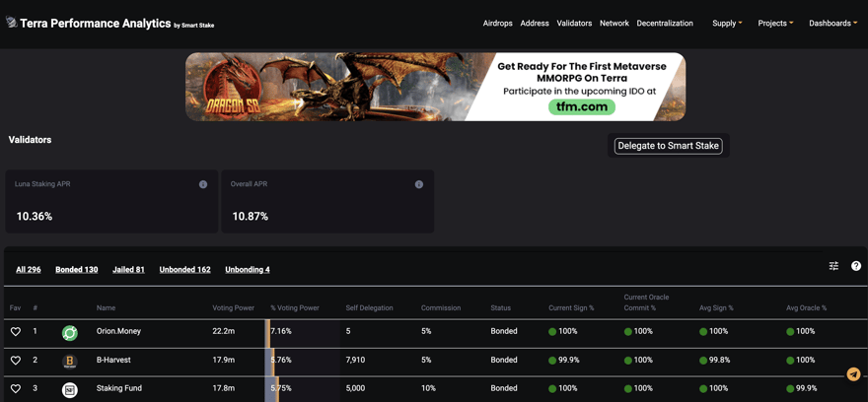The width and height of the screenshot is (868, 402).
Task: Open the Staking Fund validator name
Action: click(x=119, y=389)
